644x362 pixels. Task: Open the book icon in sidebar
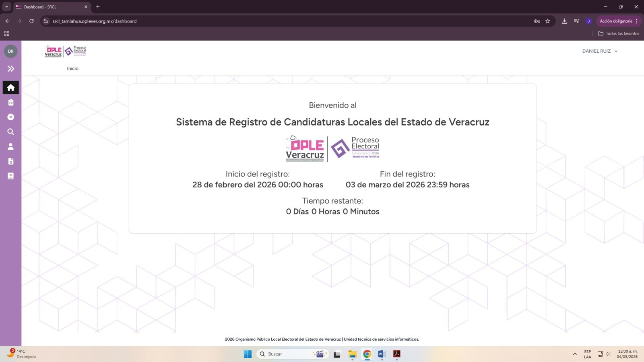11,176
